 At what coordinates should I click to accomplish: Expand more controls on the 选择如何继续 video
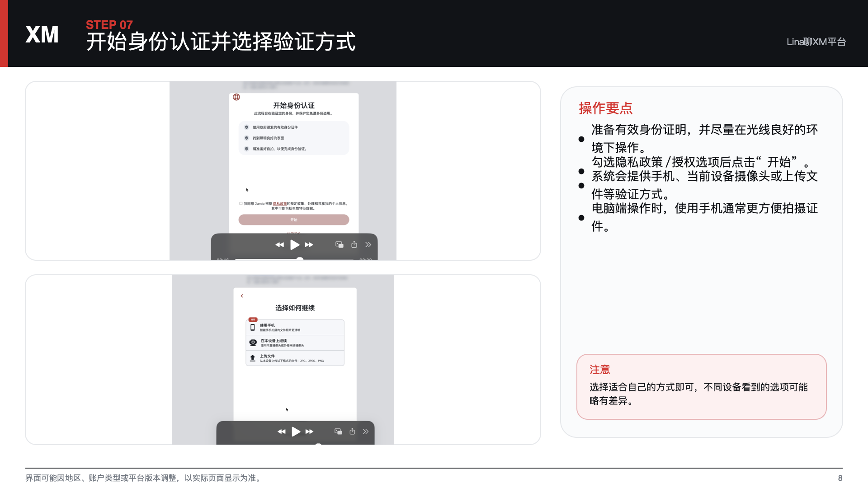366,432
